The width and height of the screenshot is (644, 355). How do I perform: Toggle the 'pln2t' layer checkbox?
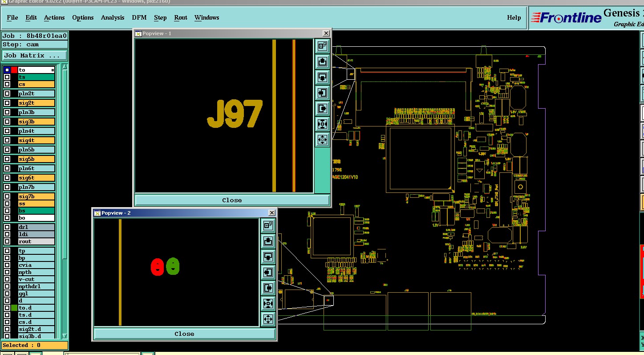pos(7,94)
